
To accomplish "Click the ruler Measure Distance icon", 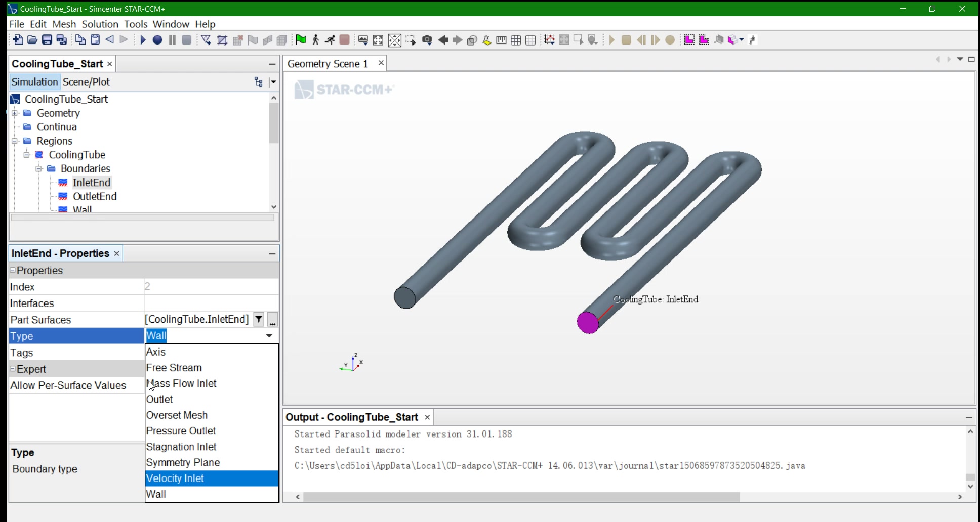I will point(501,40).
